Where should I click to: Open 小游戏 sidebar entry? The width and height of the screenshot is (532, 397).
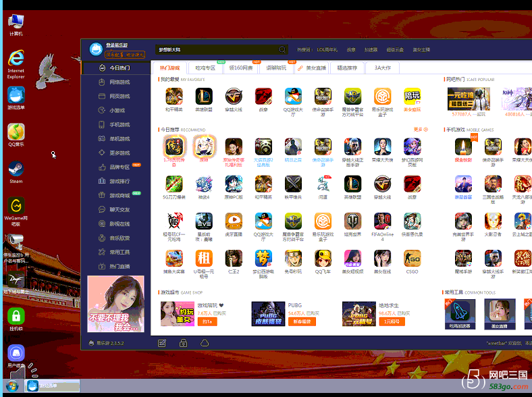tap(115, 110)
